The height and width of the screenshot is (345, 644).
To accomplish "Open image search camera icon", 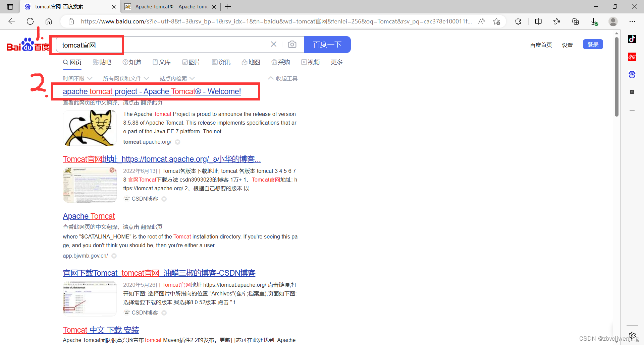I will tap(292, 44).
